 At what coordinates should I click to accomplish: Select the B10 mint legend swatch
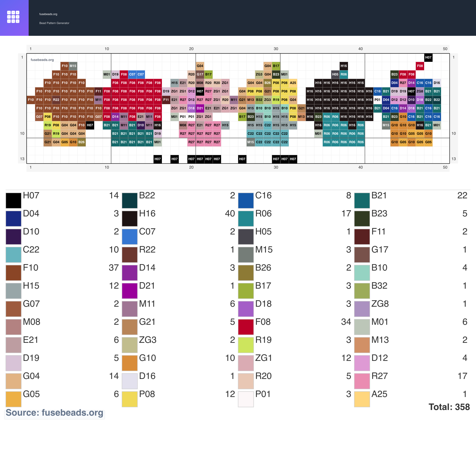pos(362,273)
